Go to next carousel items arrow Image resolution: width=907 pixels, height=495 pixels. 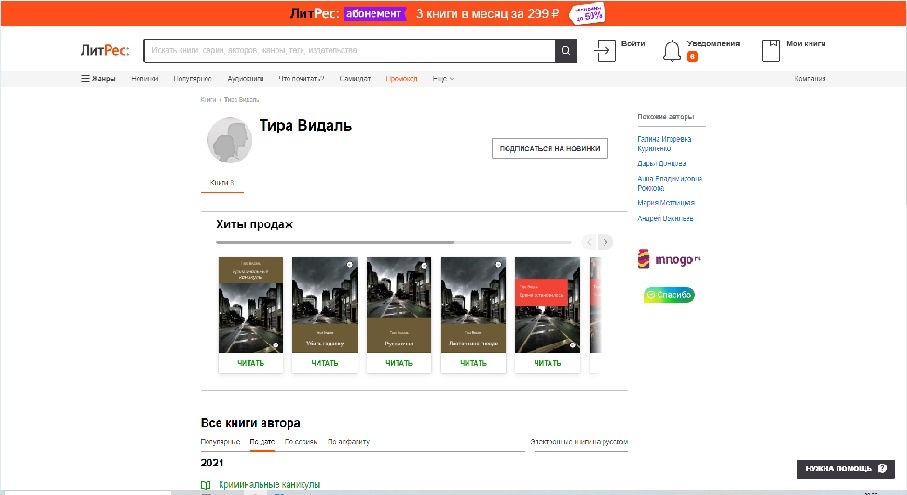(605, 242)
